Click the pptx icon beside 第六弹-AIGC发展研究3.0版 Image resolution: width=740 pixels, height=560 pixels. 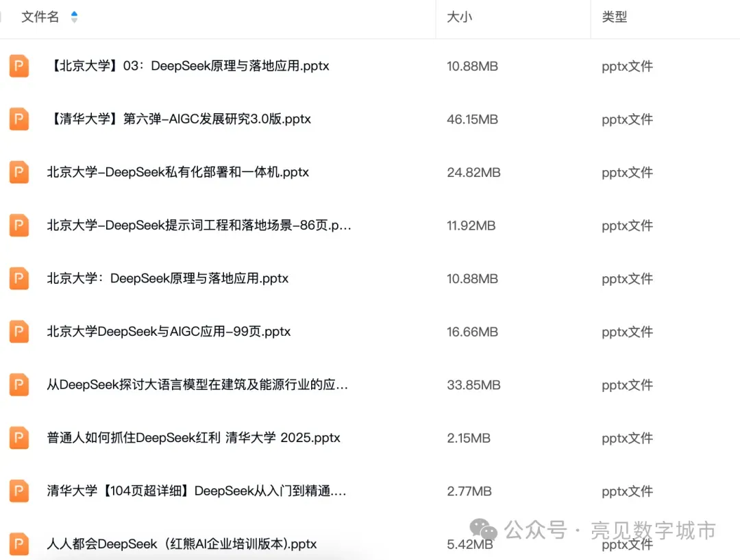(x=19, y=119)
